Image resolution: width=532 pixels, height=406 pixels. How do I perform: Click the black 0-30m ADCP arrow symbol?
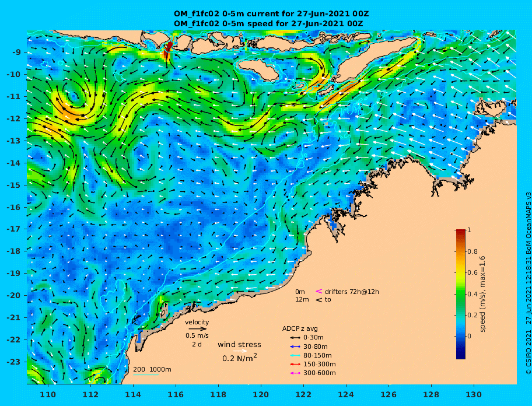[295, 338]
